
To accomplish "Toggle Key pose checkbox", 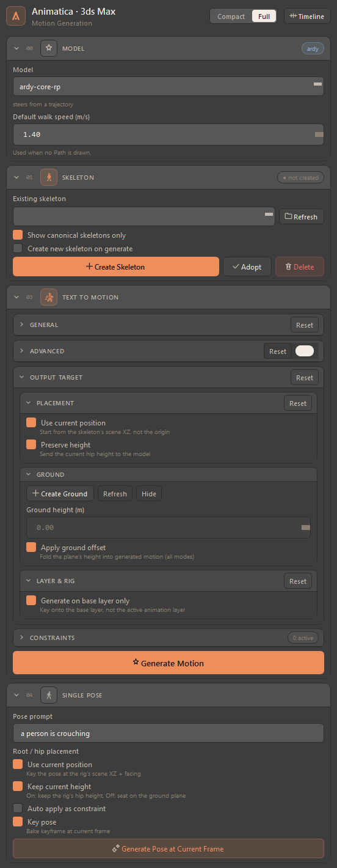I will (18, 822).
